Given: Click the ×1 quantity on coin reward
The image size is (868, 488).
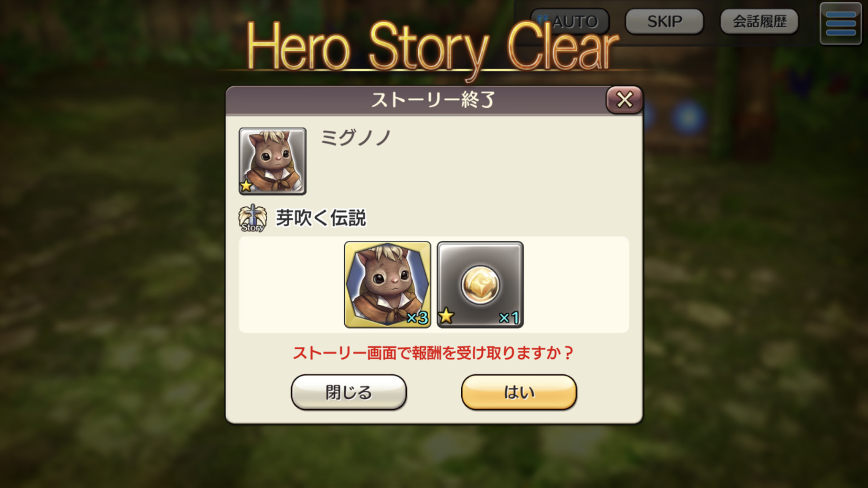Looking at the screenshot, I should click(509, 318).
